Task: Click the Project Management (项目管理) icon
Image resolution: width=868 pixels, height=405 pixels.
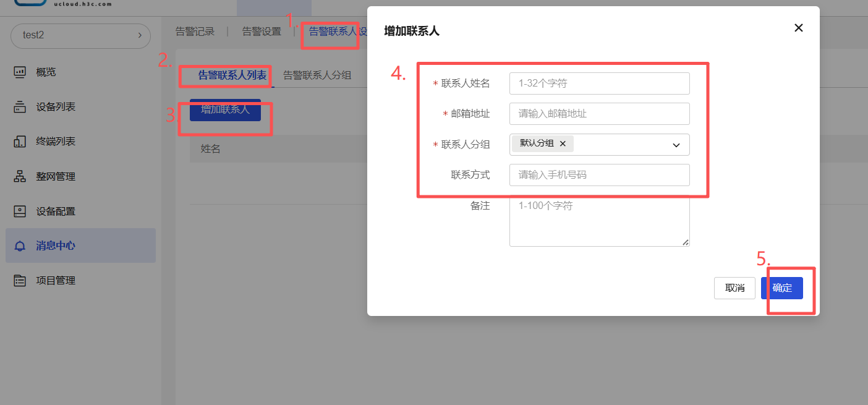Action: [x=20, y=281]
